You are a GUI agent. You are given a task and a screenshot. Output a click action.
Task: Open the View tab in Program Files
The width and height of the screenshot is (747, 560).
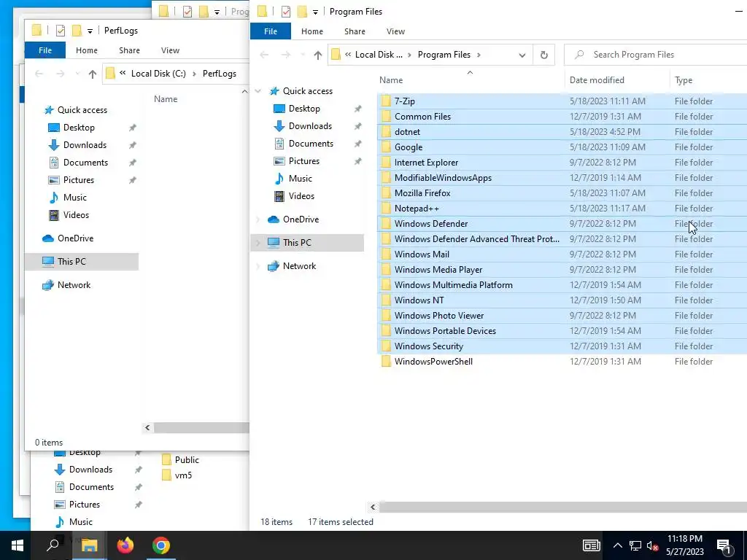[395, 31]
